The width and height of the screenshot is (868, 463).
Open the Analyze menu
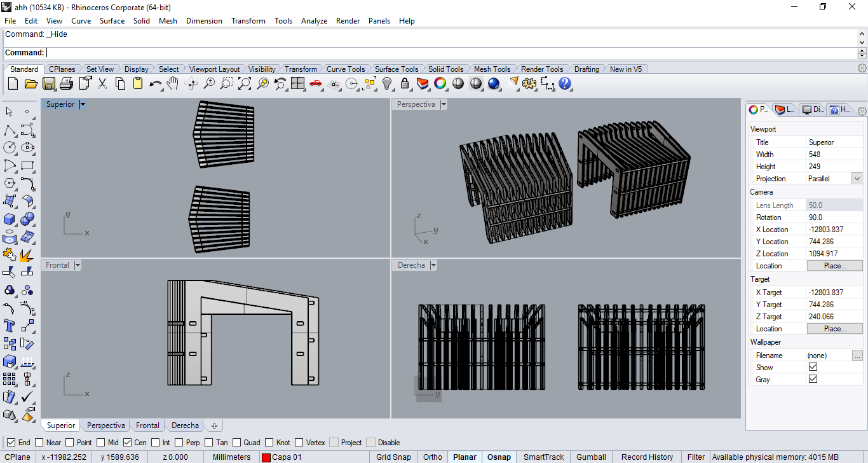314,21
